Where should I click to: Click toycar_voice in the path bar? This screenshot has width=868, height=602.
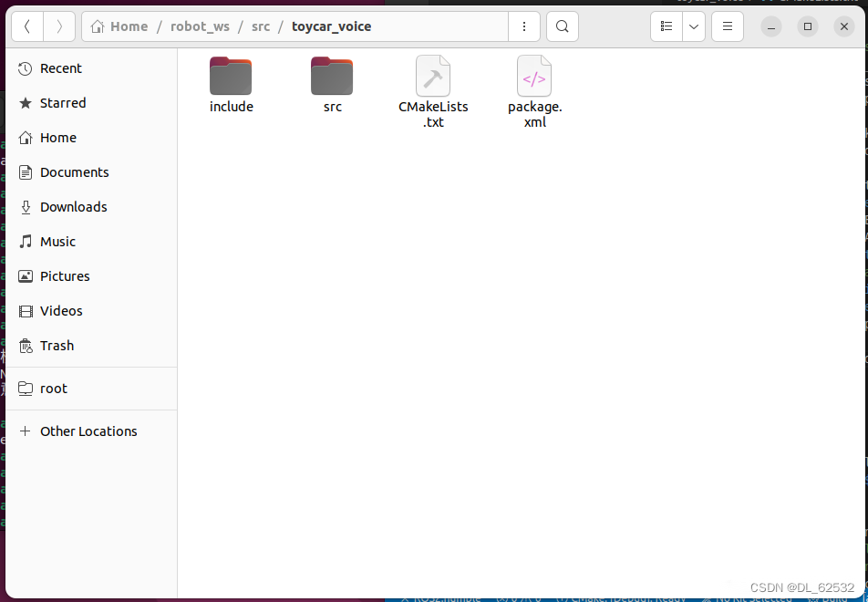(332, 26)
